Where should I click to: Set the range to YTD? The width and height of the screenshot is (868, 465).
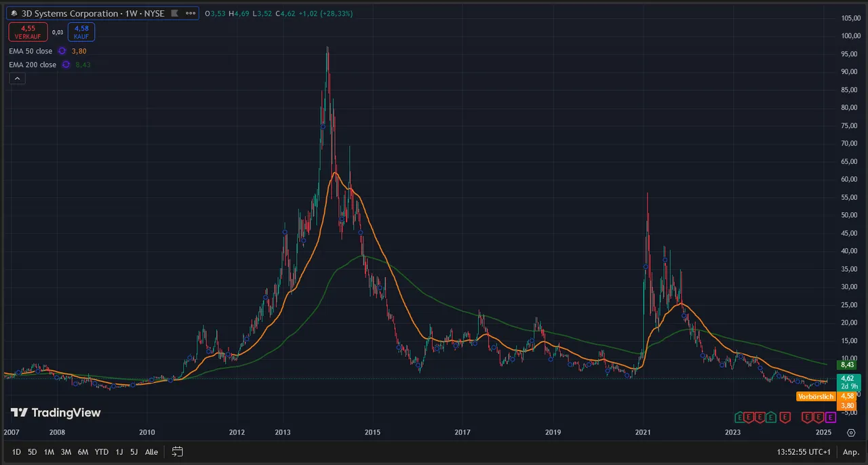[x=102, y=451]
